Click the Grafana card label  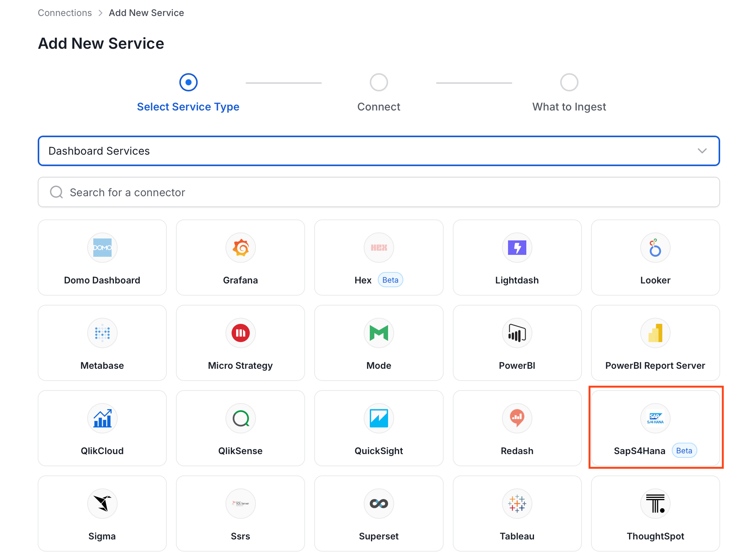(x=240, y=280)
